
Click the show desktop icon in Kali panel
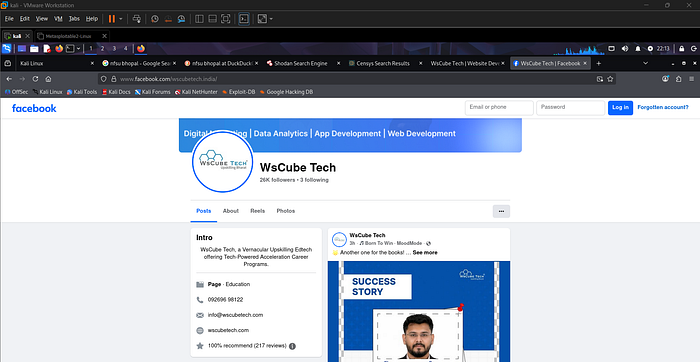coord(21,49)
